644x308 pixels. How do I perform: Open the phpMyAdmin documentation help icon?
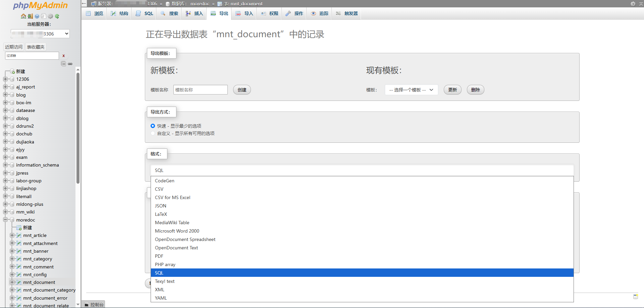tap(37, 16)
